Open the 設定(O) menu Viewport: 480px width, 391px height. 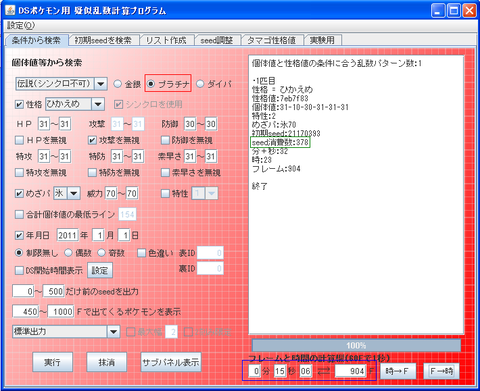(x=21, y=26)
